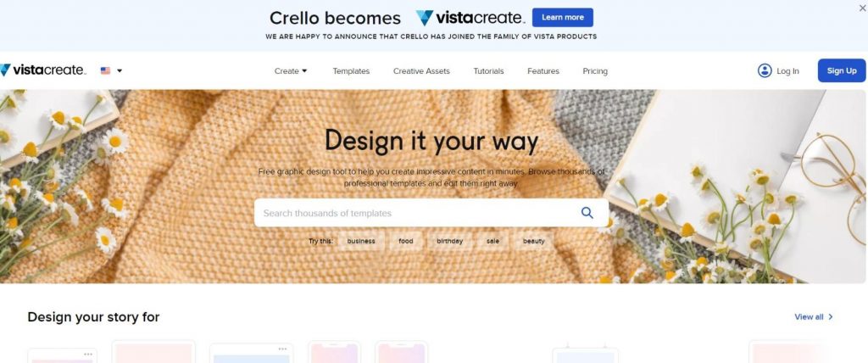Open the Pricing page
Screen dimensions: 868x363
click(x=595, y=71)
